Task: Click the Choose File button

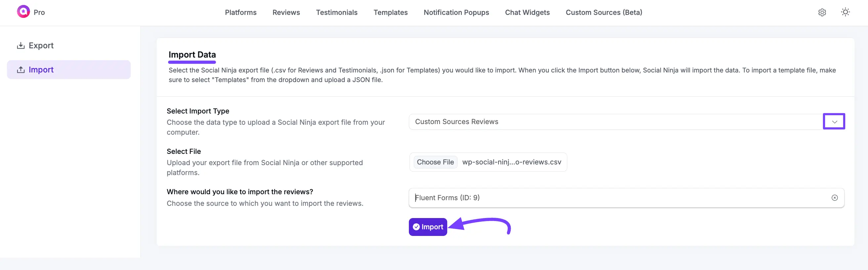Action: click(x=435, y=162)
